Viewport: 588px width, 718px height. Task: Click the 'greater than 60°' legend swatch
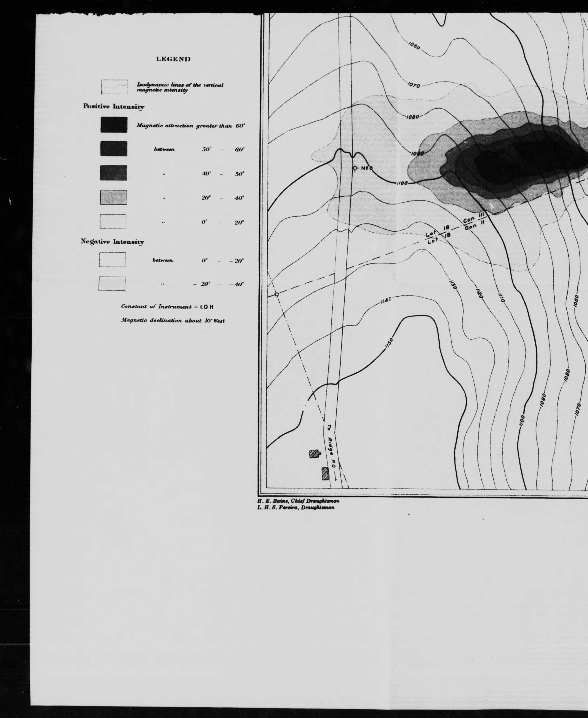(114, 125)
